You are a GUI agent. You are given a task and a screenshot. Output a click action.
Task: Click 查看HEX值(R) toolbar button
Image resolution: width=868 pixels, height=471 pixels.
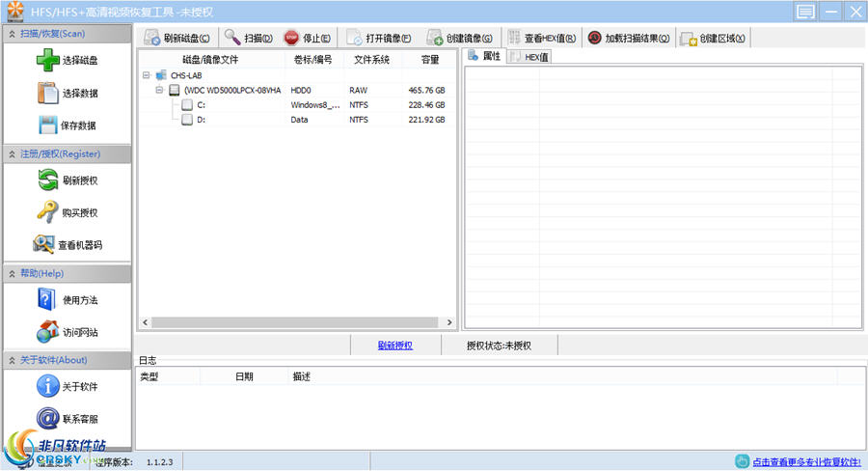(542, 38)
